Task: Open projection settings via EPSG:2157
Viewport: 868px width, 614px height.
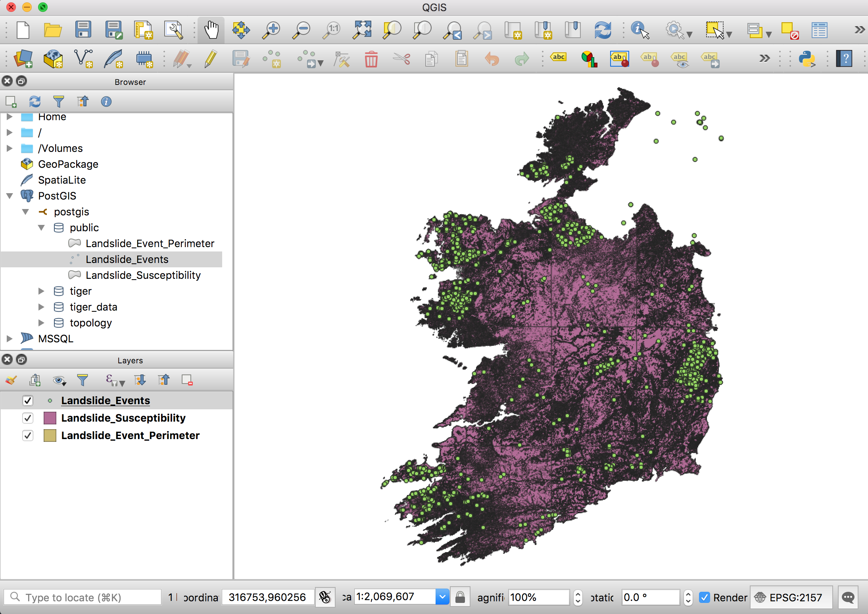Action: tap(791, 597)
